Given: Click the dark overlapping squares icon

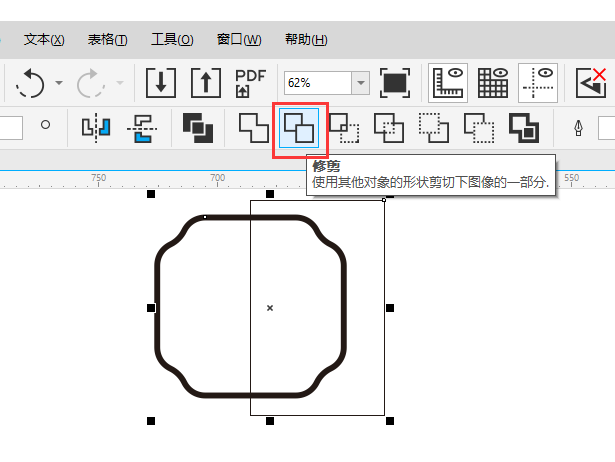Looking at the screenshot, I should 198,128.
